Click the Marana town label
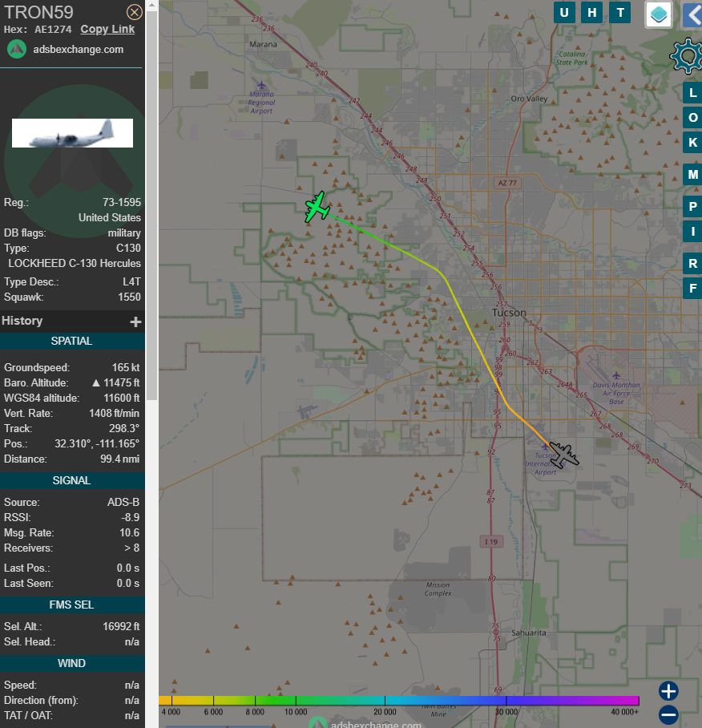The image size is (702, 728). [263, 45]
